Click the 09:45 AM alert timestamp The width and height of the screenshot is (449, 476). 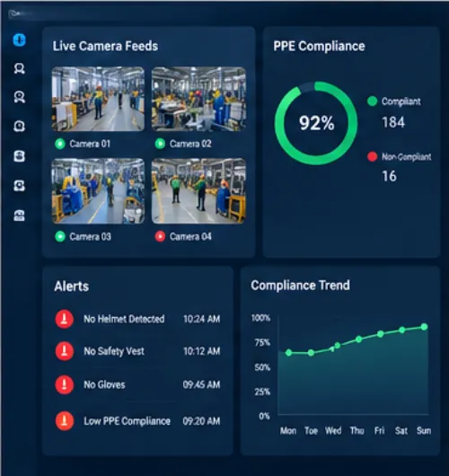tap(201, 384)
